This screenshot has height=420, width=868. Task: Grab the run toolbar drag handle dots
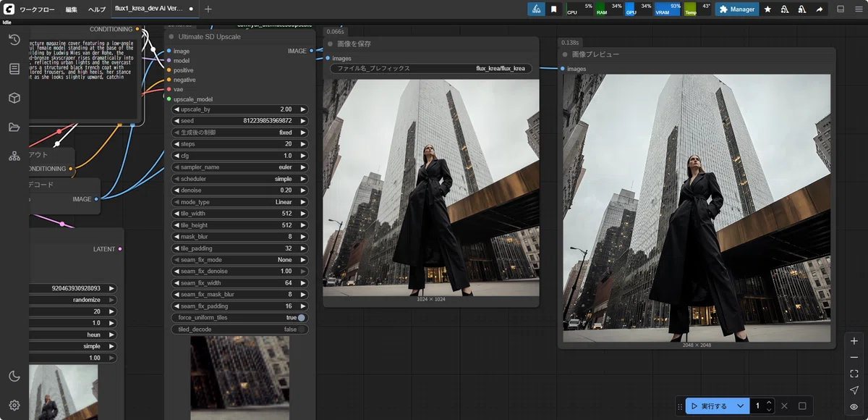click(x=680, y=407)
